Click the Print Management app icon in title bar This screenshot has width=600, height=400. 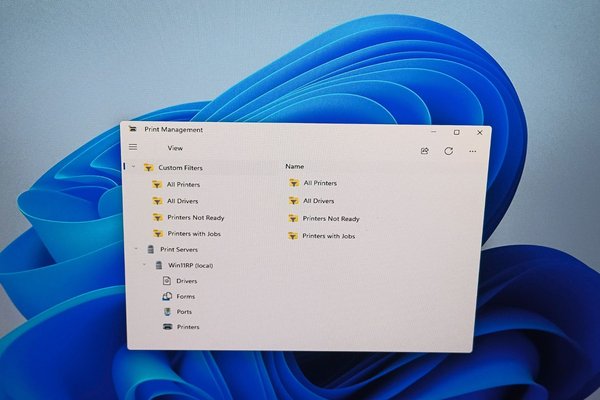tap(132, 129)
